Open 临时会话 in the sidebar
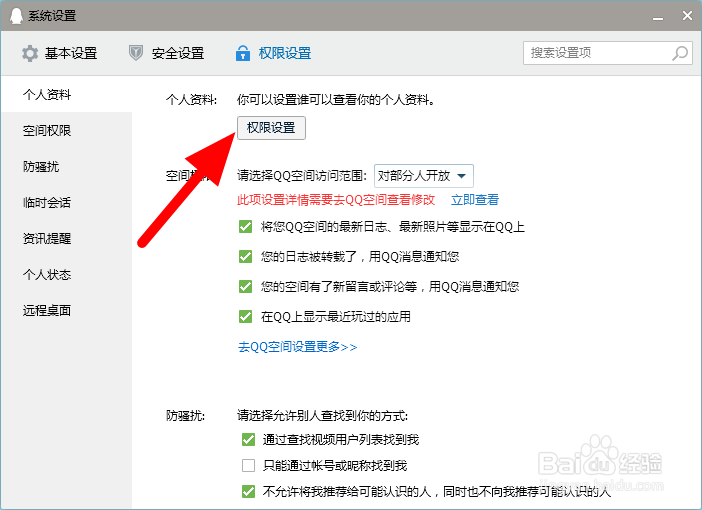 click(66, 202)
